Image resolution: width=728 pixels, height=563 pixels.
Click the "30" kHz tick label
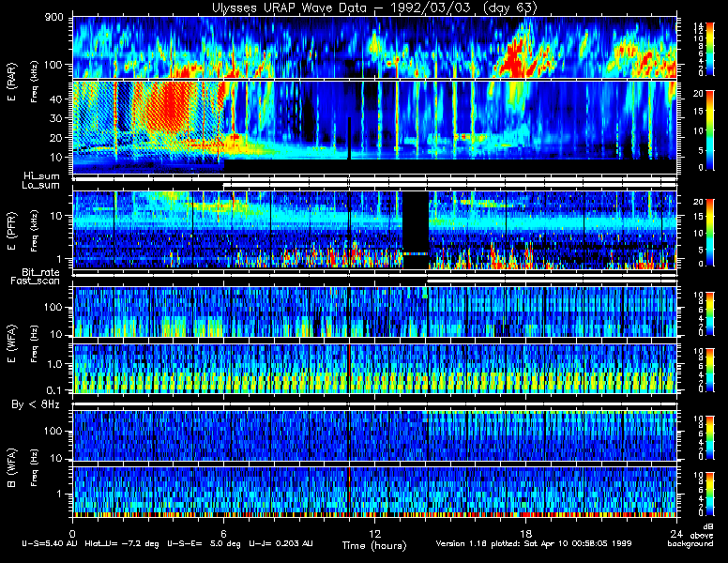tap(55, 118)
